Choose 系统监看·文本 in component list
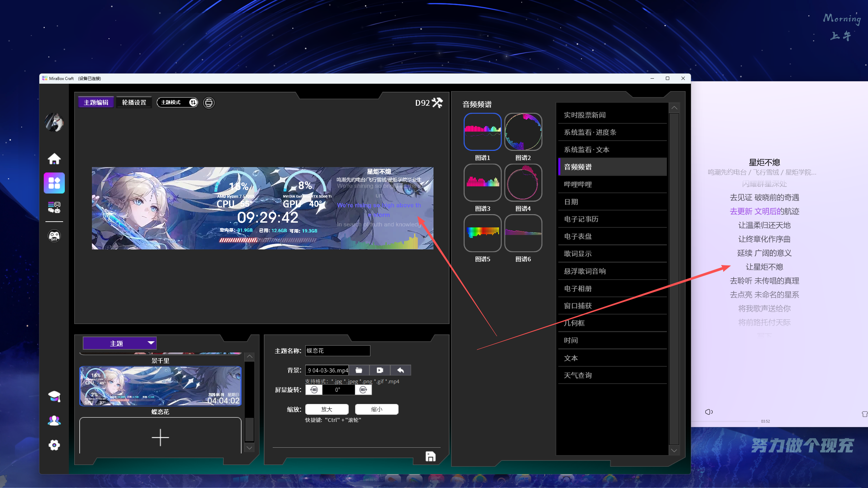868x488 pixels. coord(612,150)
